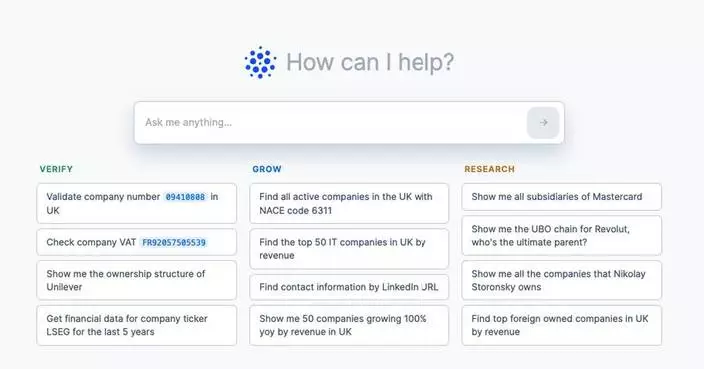Pick Find contact by LinkedIn URL
The image size is (704, 369).
(x=349, y=287)
